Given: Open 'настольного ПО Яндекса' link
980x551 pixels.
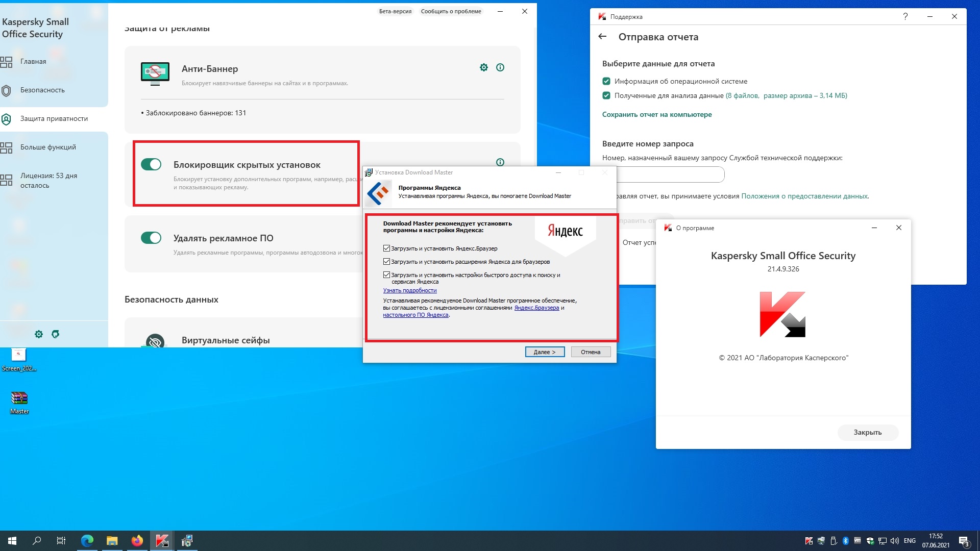Looking at the screenshot, I should click(415, 315).
